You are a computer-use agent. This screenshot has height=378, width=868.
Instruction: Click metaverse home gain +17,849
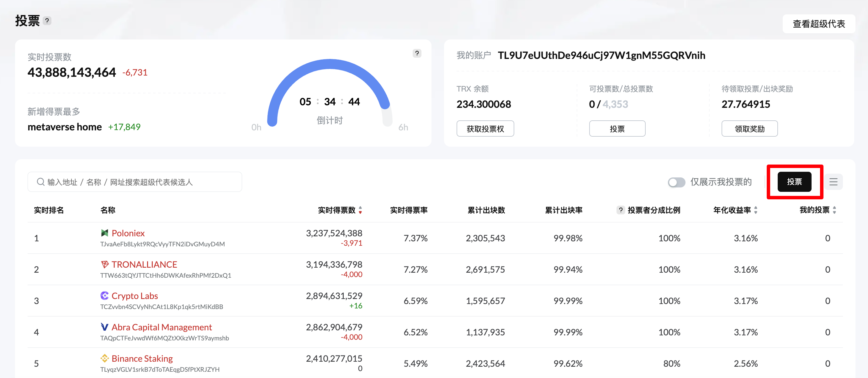click(x=124, y=127)
